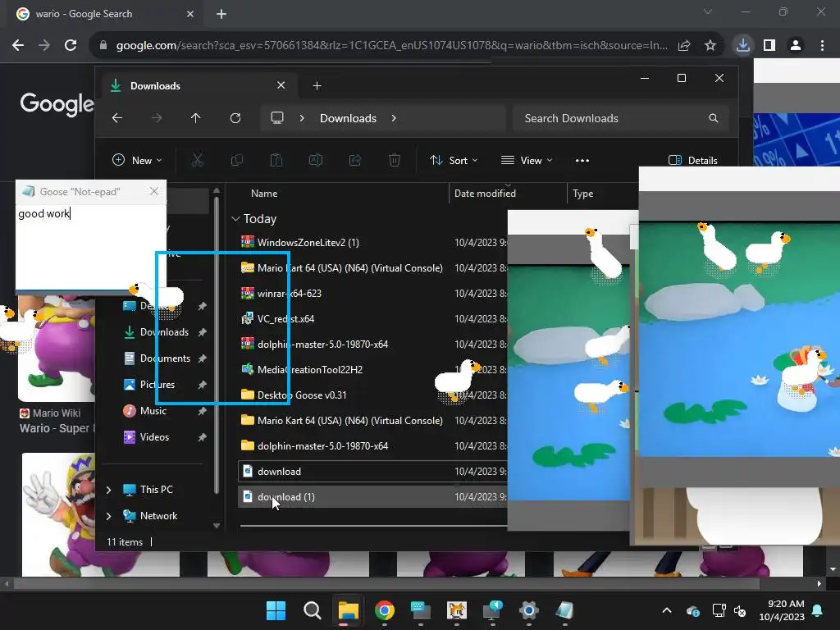Open Chrome's Downloads tray icon
The image size is (840, 630).
(743, 46)
